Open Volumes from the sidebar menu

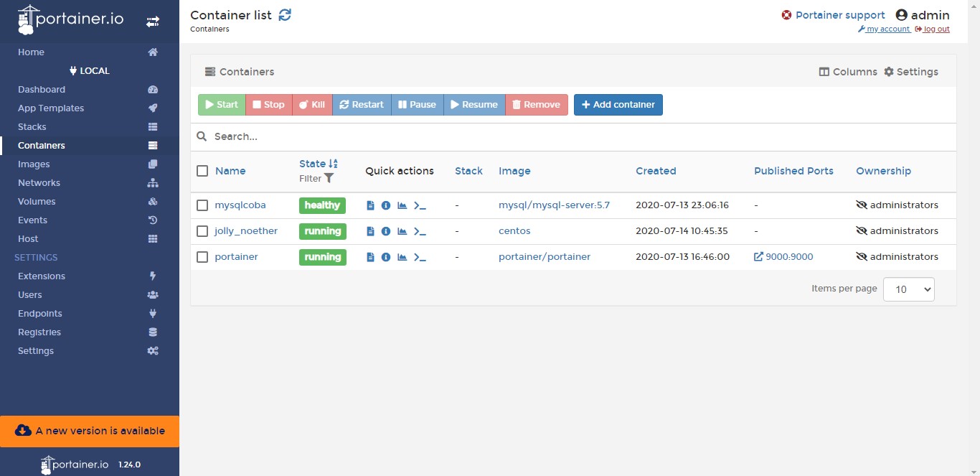37,202
